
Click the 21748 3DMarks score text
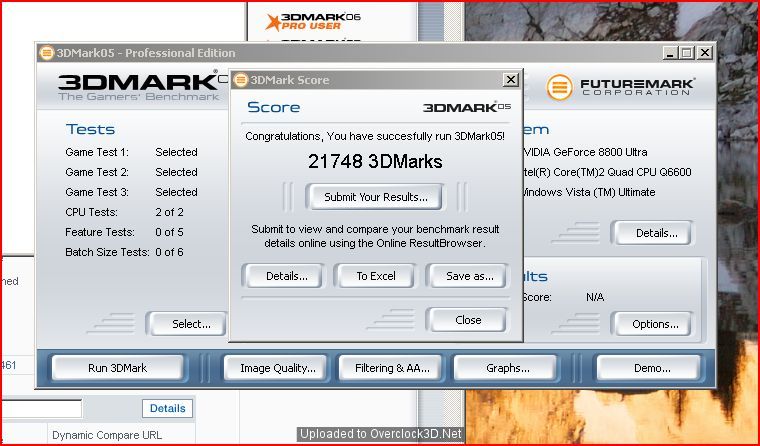pyautogui.click(x=375, y=161)
